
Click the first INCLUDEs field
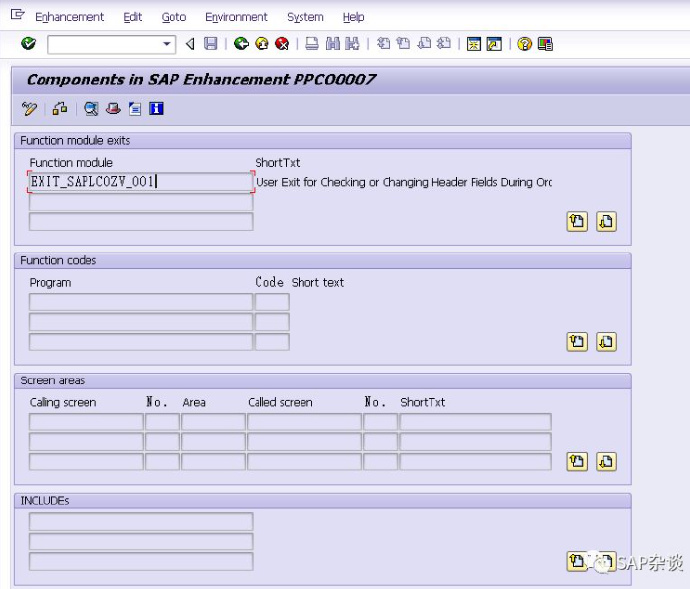141,521
